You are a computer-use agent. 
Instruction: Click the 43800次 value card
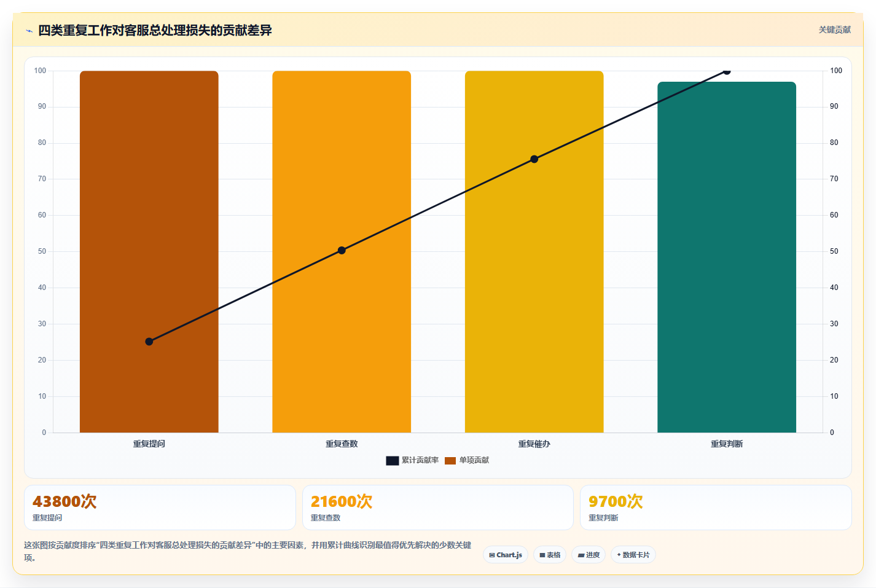point(160,508)
